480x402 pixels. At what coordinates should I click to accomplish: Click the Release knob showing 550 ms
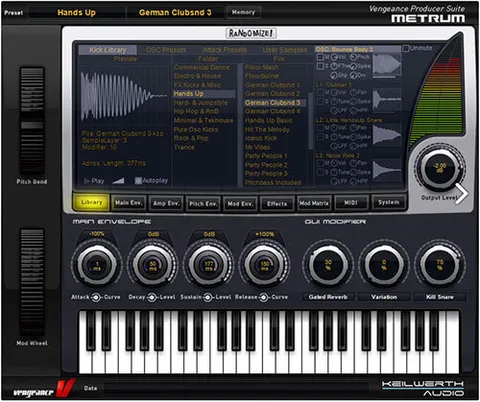coord(265,265)
